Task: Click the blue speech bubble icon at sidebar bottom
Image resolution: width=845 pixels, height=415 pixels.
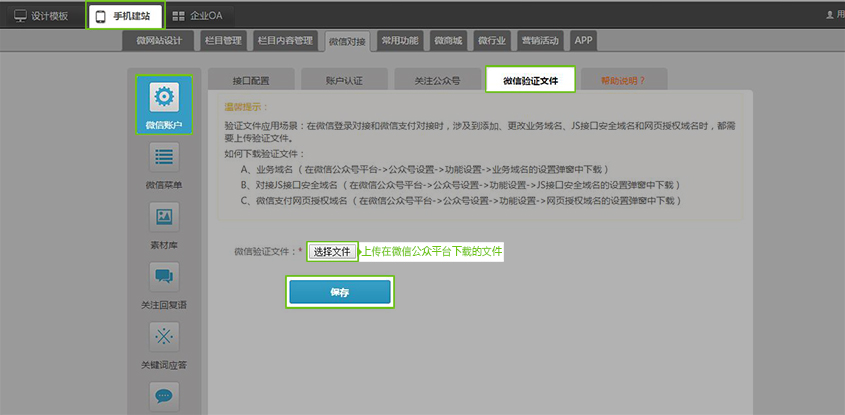Action: click(x=164, y=397)
